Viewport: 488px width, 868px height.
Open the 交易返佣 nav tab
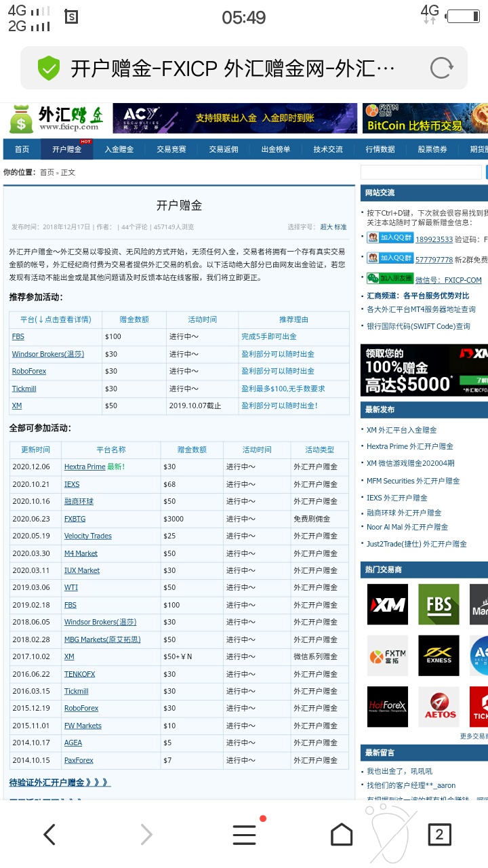(223, 149)
